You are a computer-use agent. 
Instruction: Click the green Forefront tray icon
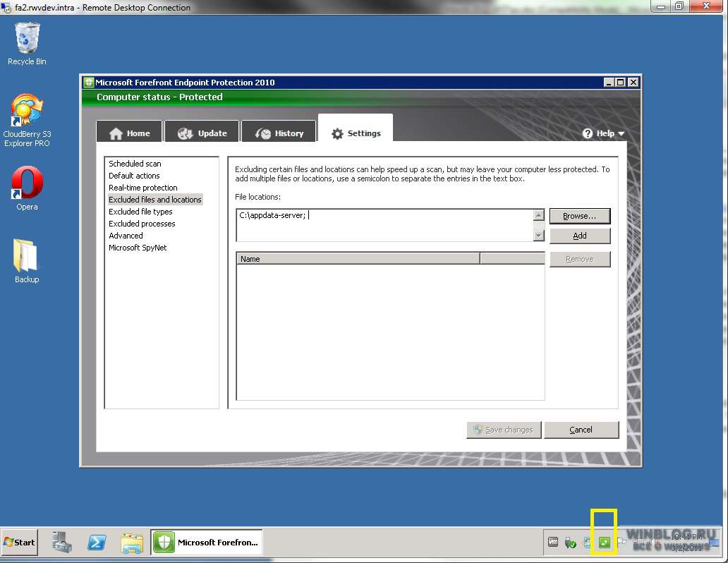tap(604, 542)
